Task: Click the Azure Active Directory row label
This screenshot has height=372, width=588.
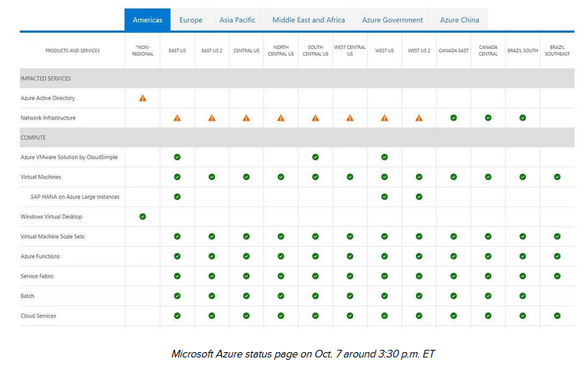Action: (47, 98)
